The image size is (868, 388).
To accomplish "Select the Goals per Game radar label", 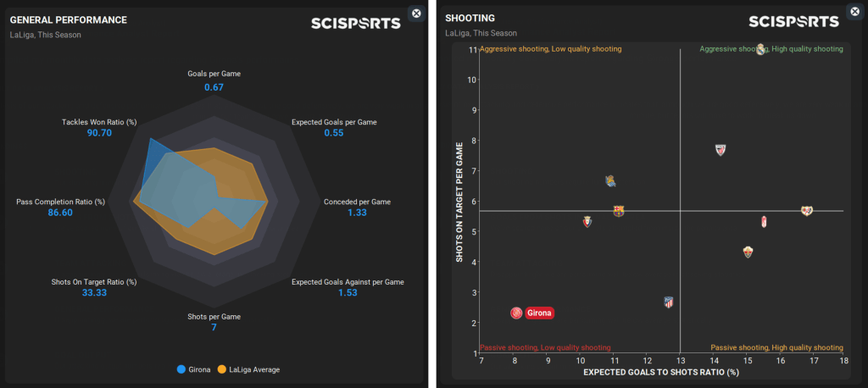I will point(214,74).
